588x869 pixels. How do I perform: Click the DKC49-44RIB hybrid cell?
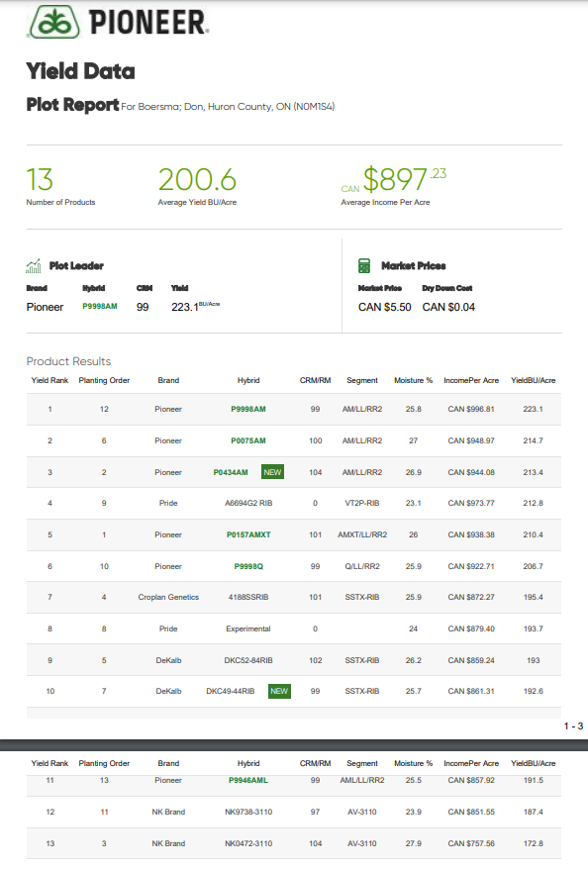pyautogui.click(x=231, y=691)
